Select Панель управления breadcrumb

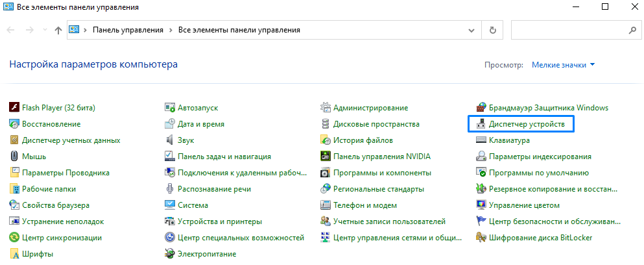(128, 30)
